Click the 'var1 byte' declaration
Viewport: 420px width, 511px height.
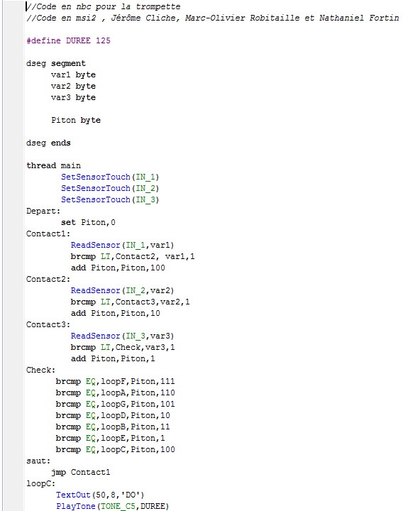pyautogui.click(x=73, y=75)
